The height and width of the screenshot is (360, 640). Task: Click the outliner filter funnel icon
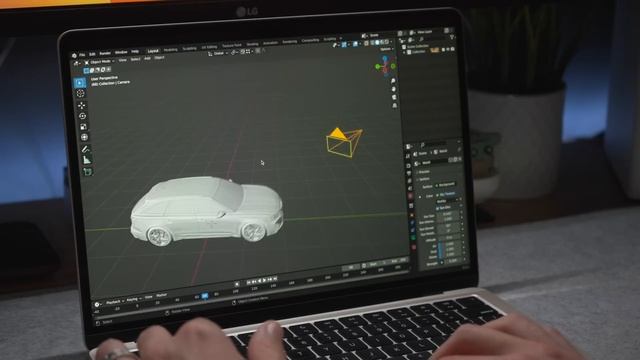[x=452, y=37]
